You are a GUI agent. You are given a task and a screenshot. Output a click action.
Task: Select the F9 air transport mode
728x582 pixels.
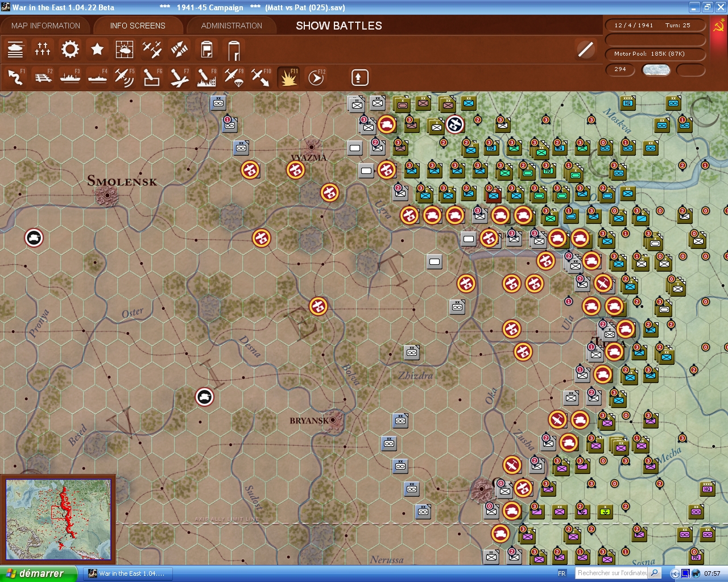pos(234,77)
